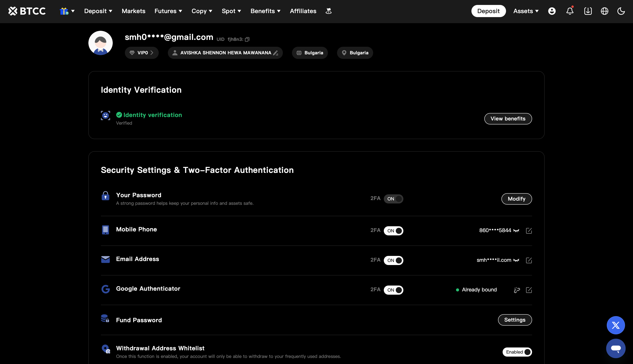Screen dimensions: 633x364
Task: Expand the Spot menu
Action: coord(231,11)
